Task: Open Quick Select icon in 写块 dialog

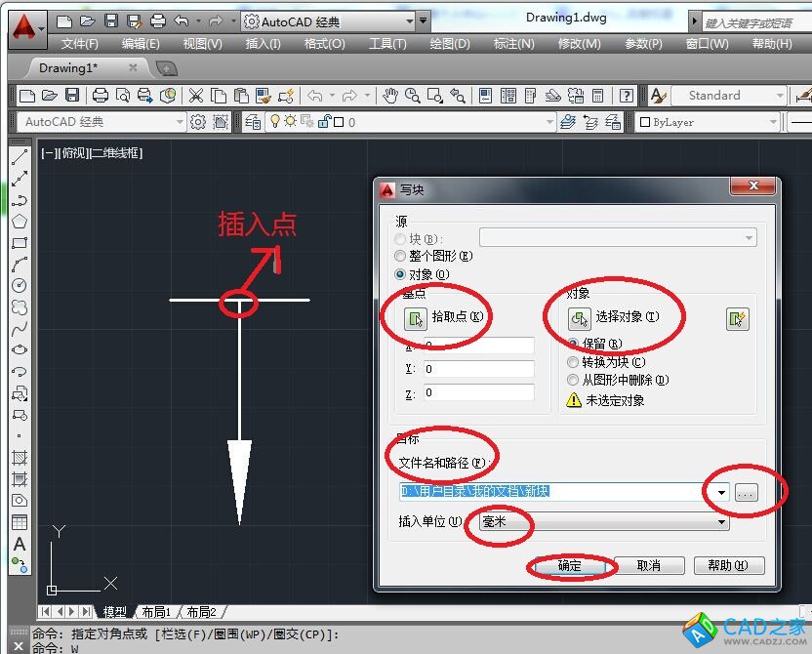Action: click(737, 318)
